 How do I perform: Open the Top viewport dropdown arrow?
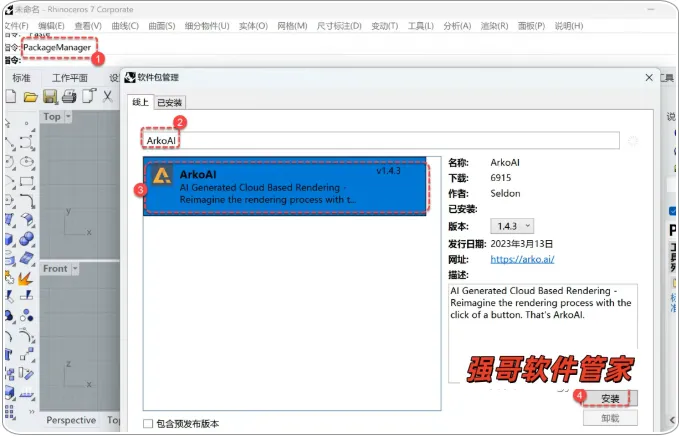click(68, 117)
